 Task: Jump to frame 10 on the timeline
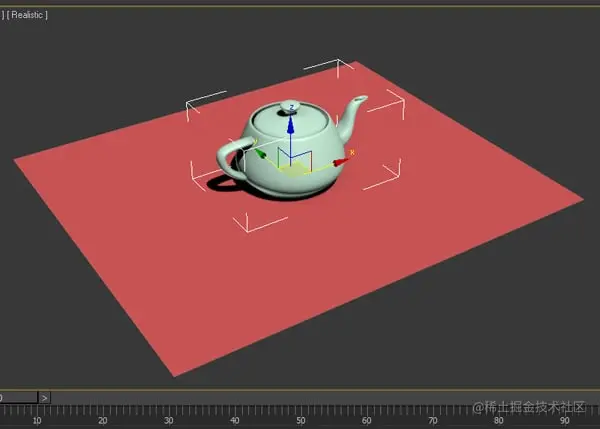pos(37,421)
